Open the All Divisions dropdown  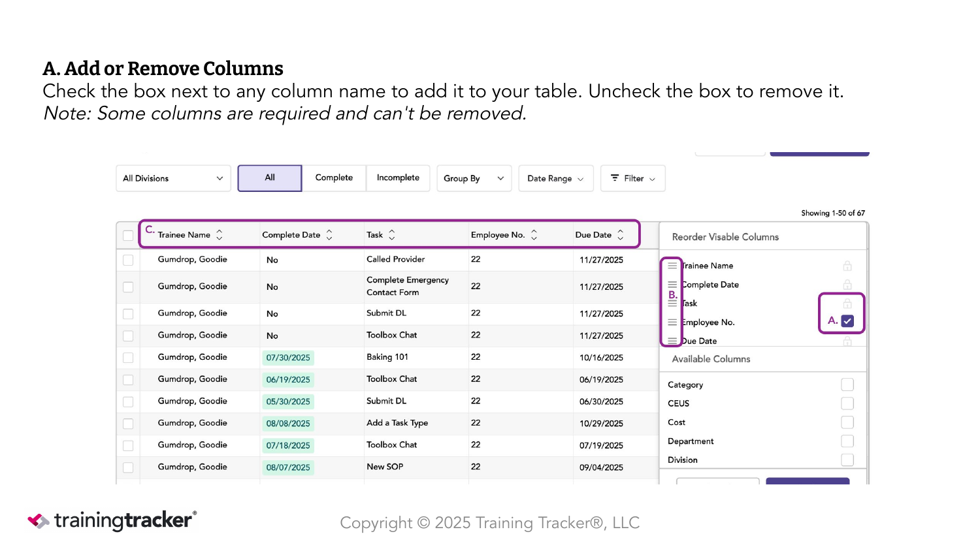(173, 178)
